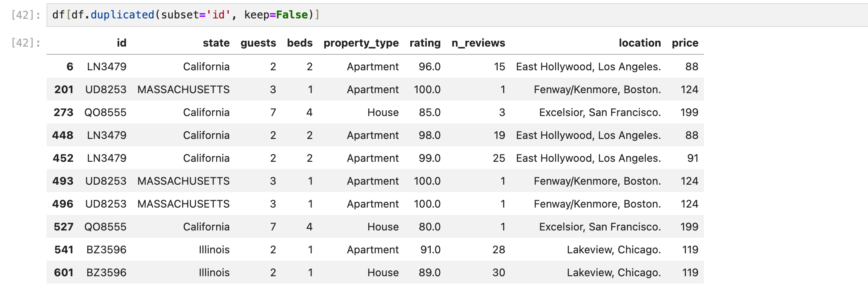Click guests value 7 in row 527
868x295 pixels.
(273, 227)
